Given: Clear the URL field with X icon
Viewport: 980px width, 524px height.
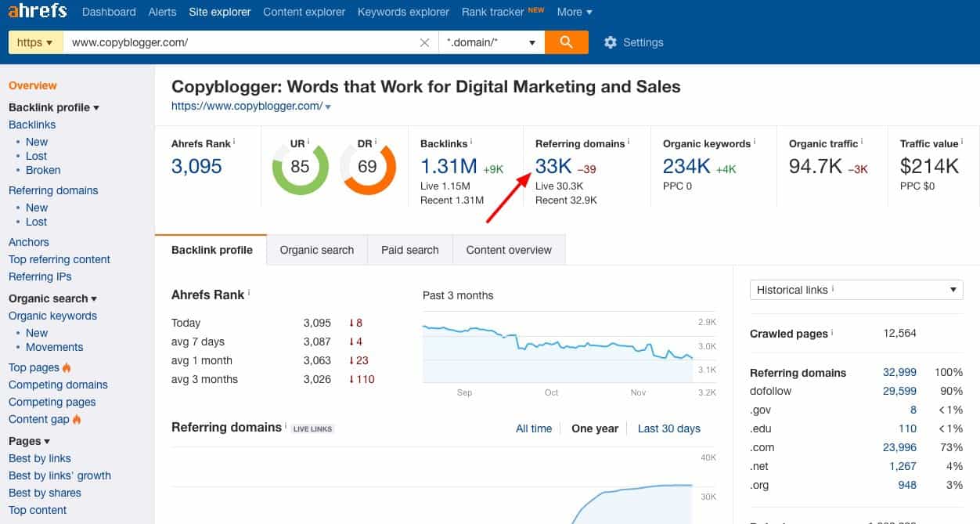Looking at the screenshot, I should (424, 42).
